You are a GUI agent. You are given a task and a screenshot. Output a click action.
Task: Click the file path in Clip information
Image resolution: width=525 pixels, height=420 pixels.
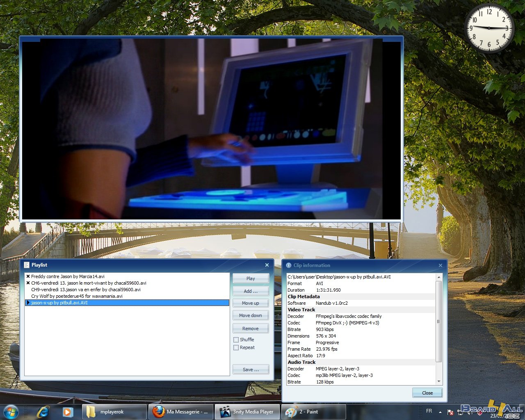(339, 277)
